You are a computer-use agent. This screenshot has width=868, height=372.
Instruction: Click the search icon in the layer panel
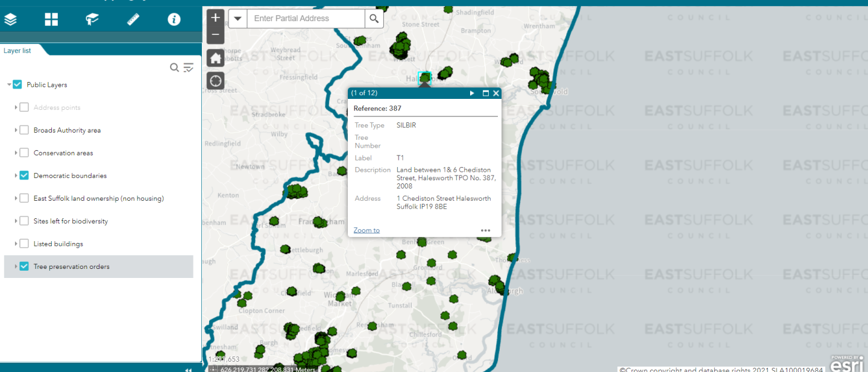(174, 68)
